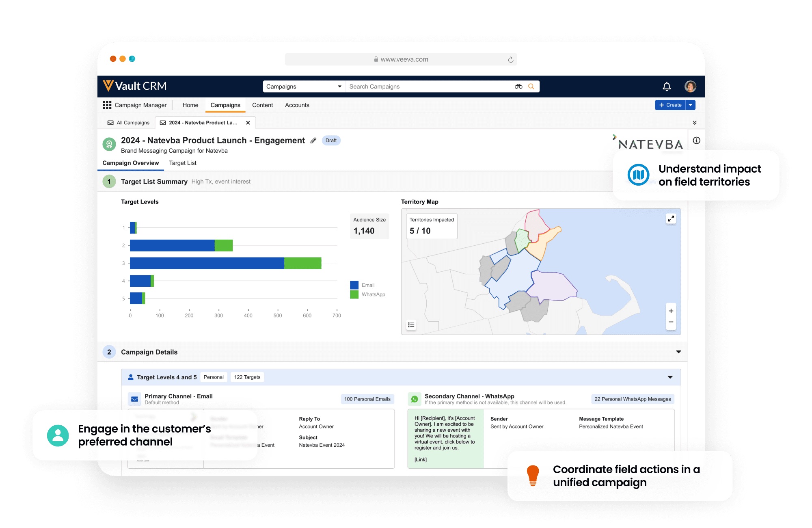Screen dimensions: 812x528
Task: Click the Create button
Action: coord(669,105)
